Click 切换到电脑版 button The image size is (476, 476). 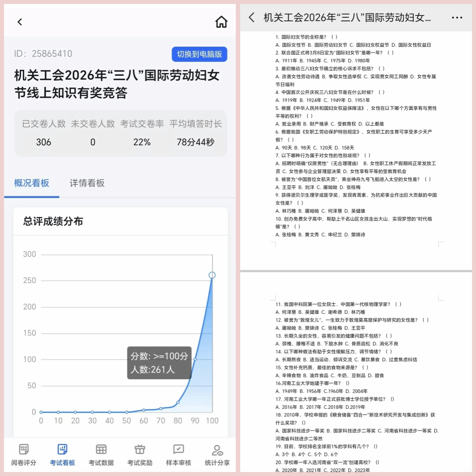199,54
